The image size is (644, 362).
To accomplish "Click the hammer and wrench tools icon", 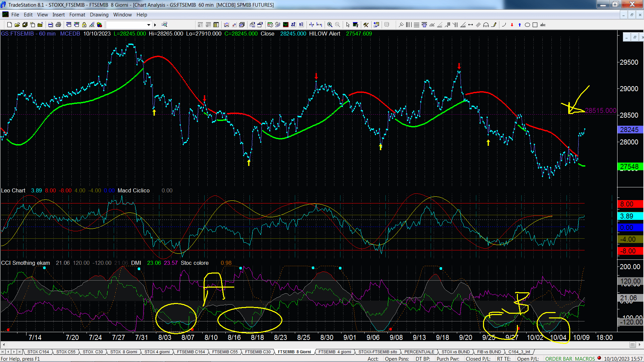I will click(366, 25).
